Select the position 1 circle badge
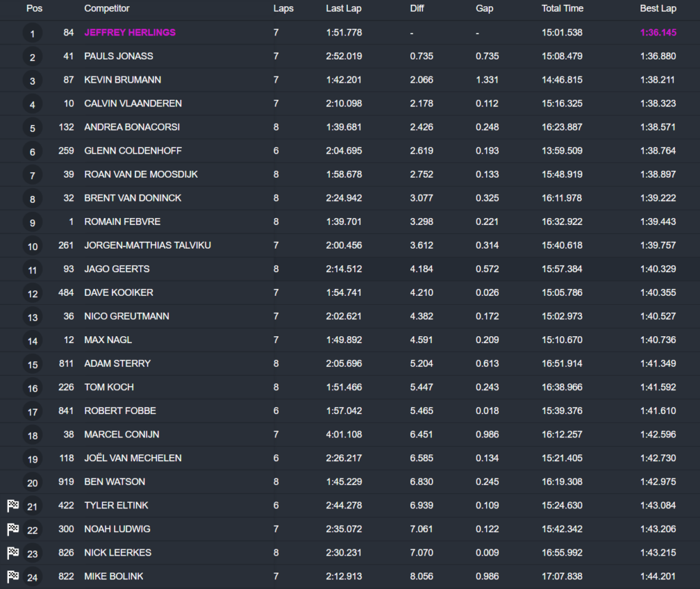Image resolution: width=700 pixels, height=589 pixels. [32, 33]
